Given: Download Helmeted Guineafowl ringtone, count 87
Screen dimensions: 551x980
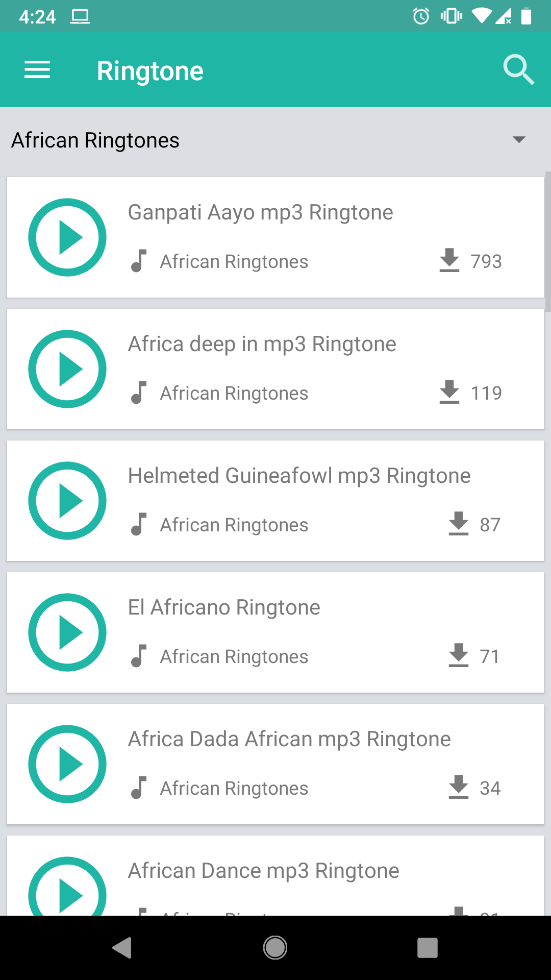Looking at the screenshot, I should pyautogui.click(x=459, y=524).
